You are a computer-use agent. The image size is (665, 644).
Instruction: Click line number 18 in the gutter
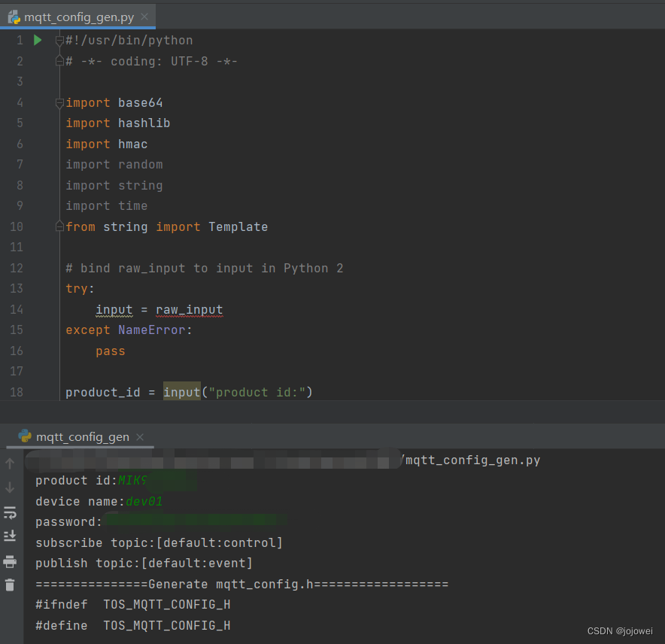(17, 392)
